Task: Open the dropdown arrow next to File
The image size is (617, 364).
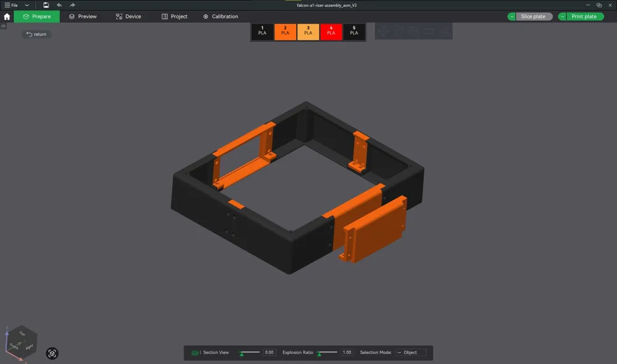Action: [27, 5]
